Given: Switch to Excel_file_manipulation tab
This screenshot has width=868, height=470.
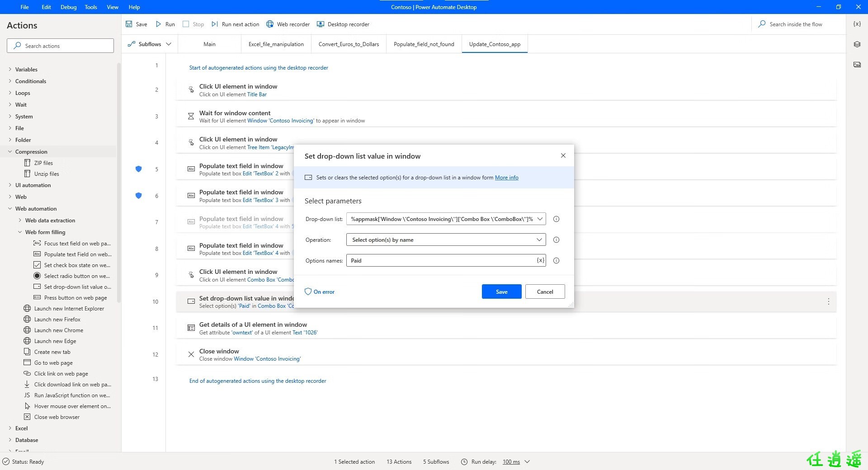Looking at the screenshot, I should click(x=276, y=44).
